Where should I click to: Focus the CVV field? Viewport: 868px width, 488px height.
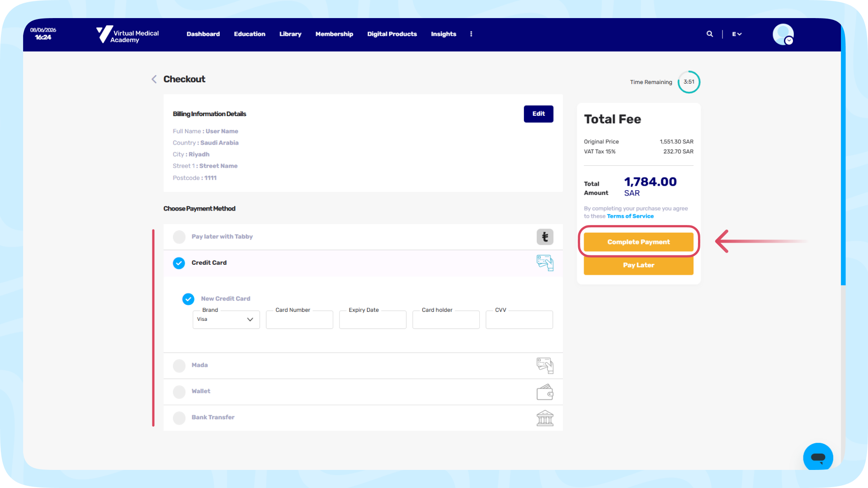coord(519,319)
